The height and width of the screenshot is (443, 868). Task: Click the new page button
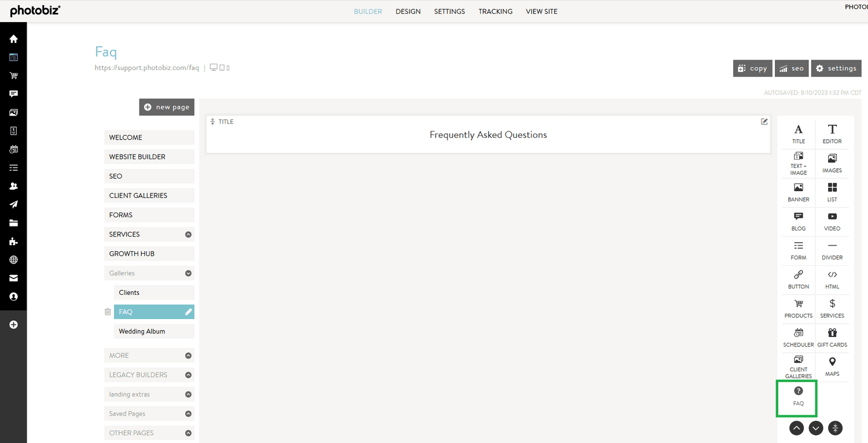(x=167, y=107)
